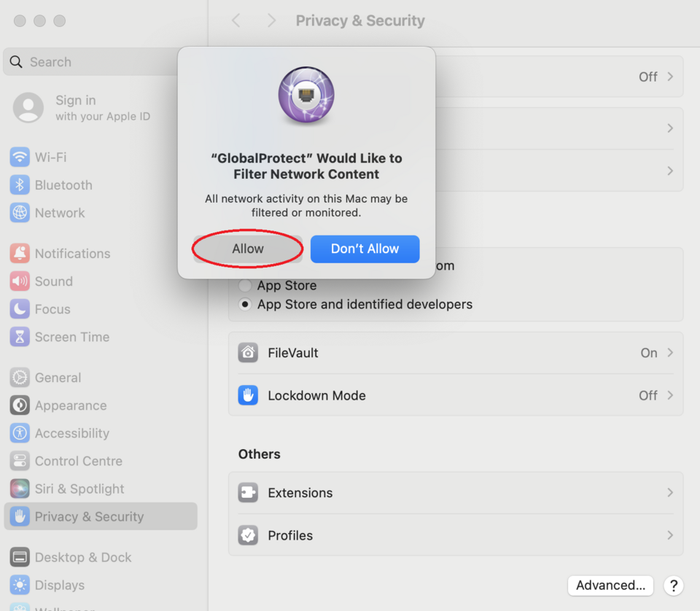
Task: Open Notifications bell icon in sidebar
Action: click(x=20, y=254)
